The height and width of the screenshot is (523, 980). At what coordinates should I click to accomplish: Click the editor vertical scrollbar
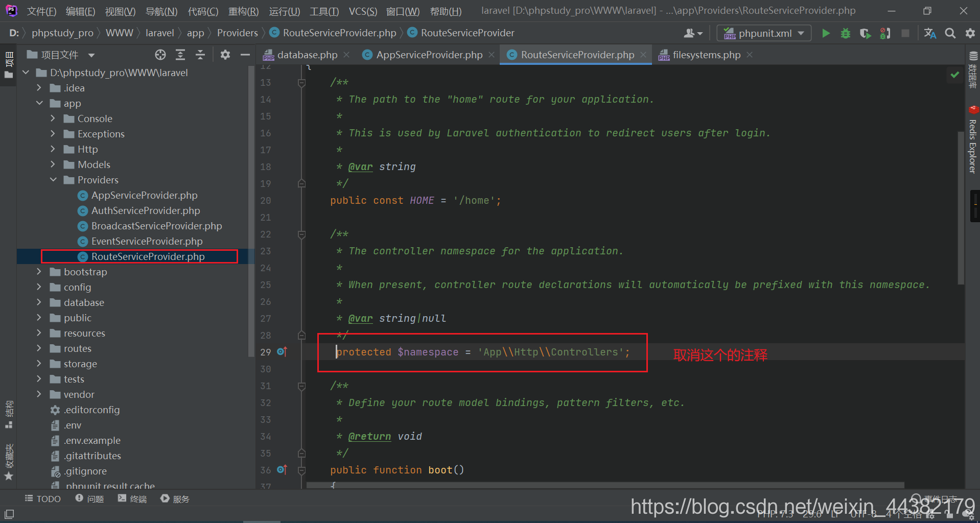(x=961, y=207)
